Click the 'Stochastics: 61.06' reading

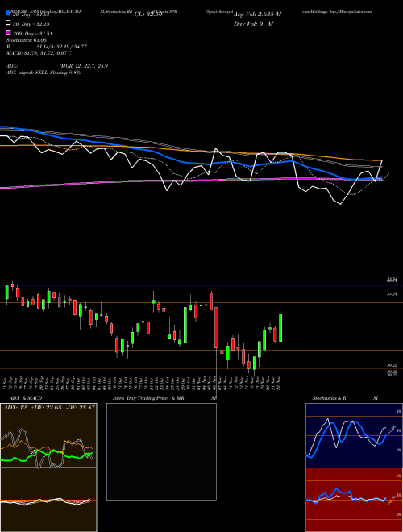point(26,40)
